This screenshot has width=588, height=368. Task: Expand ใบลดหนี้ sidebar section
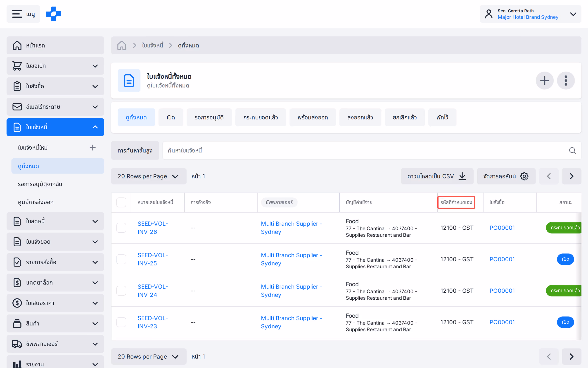55,221
